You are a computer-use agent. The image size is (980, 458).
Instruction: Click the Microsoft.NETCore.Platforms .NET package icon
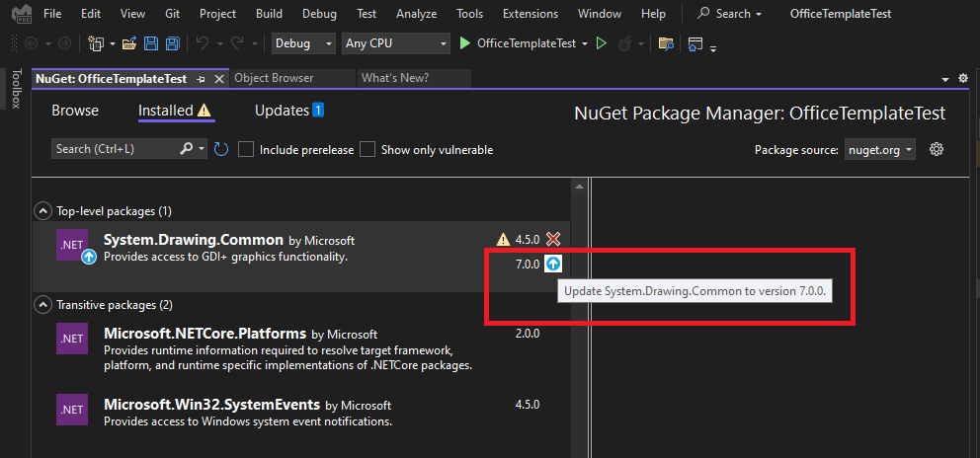[x=72, y=338]
